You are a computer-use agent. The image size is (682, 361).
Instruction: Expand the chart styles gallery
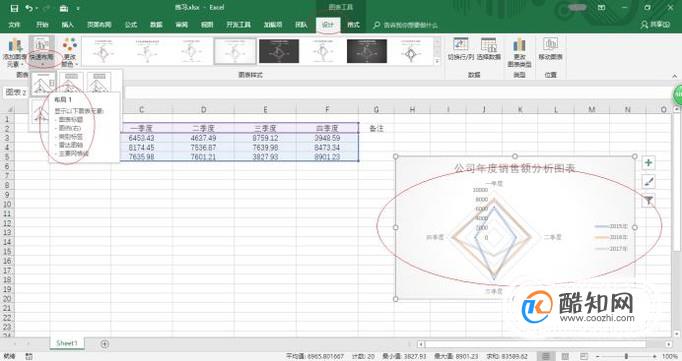(x=437, y=62)
